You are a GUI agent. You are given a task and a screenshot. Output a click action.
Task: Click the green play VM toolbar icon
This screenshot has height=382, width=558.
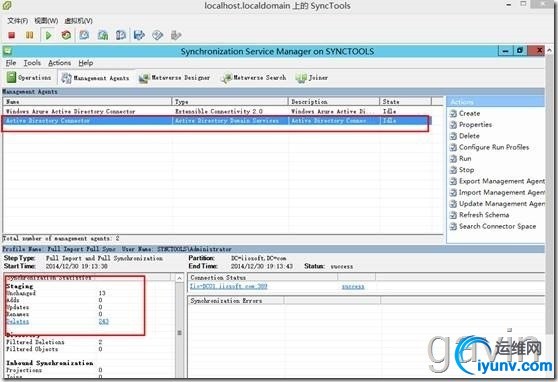(48, 35)
